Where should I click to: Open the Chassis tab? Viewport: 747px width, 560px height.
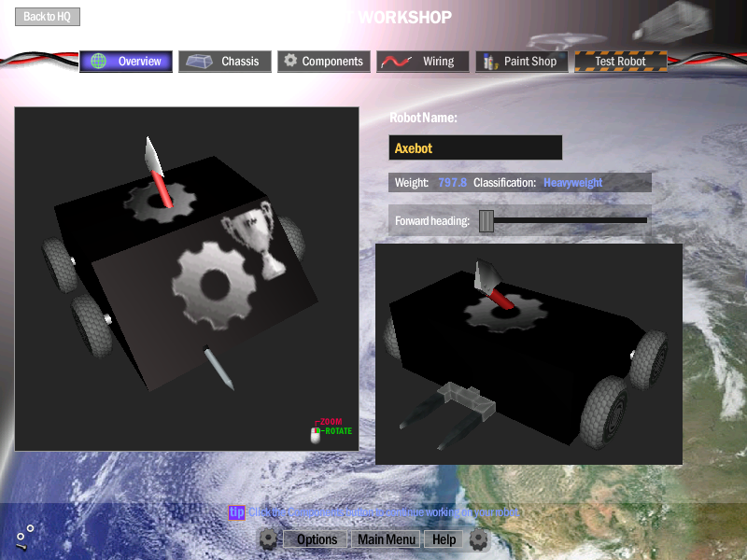pos(225,62)
